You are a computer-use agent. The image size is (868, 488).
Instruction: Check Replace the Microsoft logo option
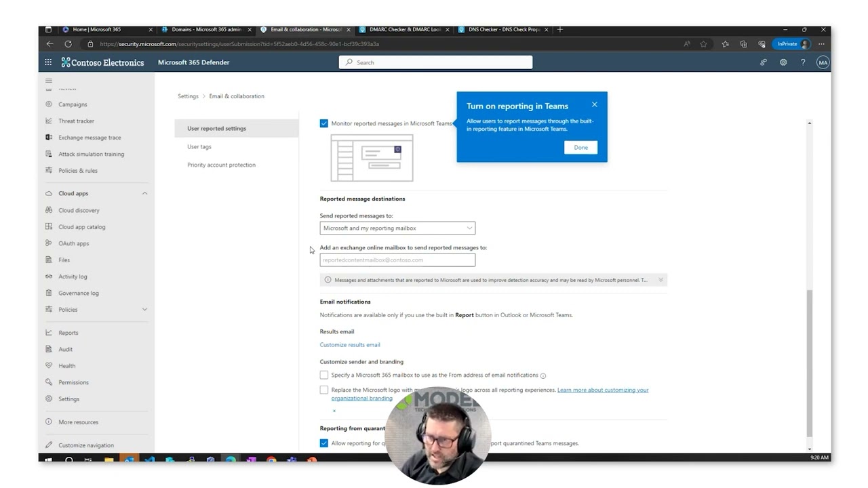(323, 390)
